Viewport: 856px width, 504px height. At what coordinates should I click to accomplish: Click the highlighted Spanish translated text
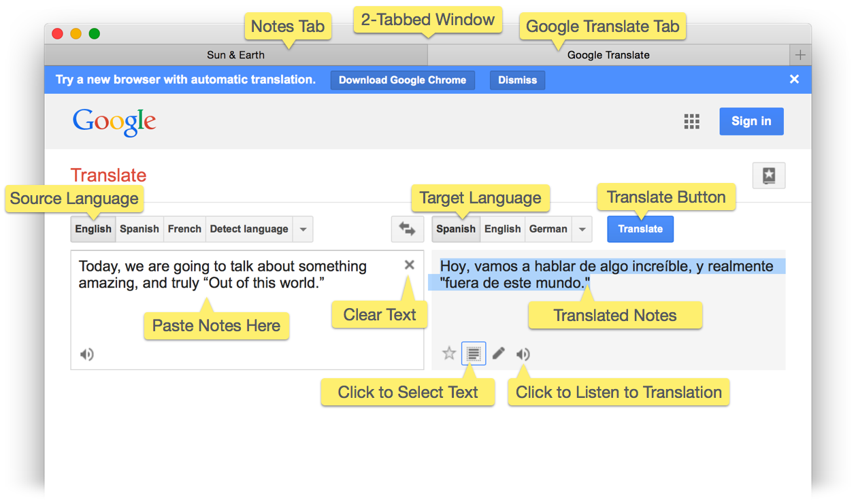(607, 274)
